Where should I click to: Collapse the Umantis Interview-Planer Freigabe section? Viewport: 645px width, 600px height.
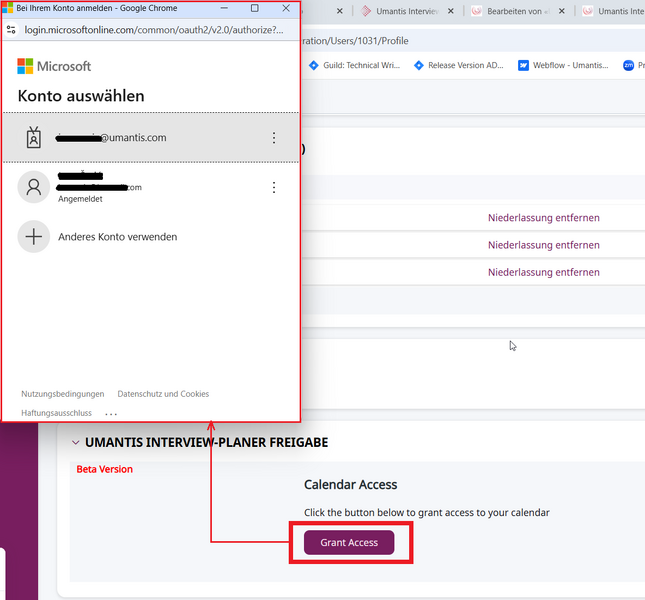[75, 442]
